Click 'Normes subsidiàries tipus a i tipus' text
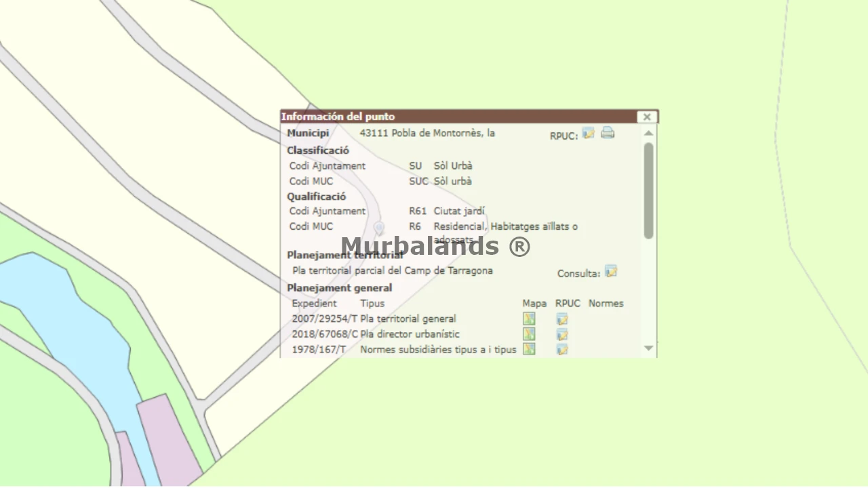The height and width of the screenshot is (488, 868). [438, 350]
